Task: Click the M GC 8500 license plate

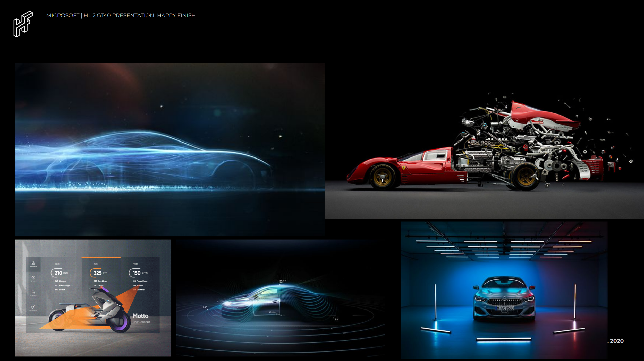Action: pyautogui.click(x=505, y=308)
